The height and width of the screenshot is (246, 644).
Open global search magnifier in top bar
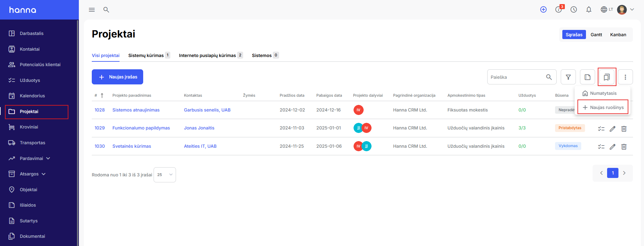click(x=106, y=10)
